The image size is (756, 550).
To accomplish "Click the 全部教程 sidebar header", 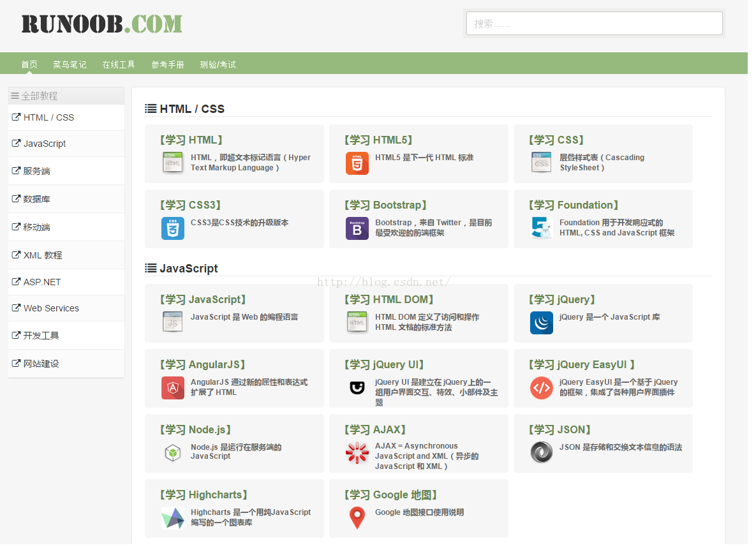I will tap(67, 97).
